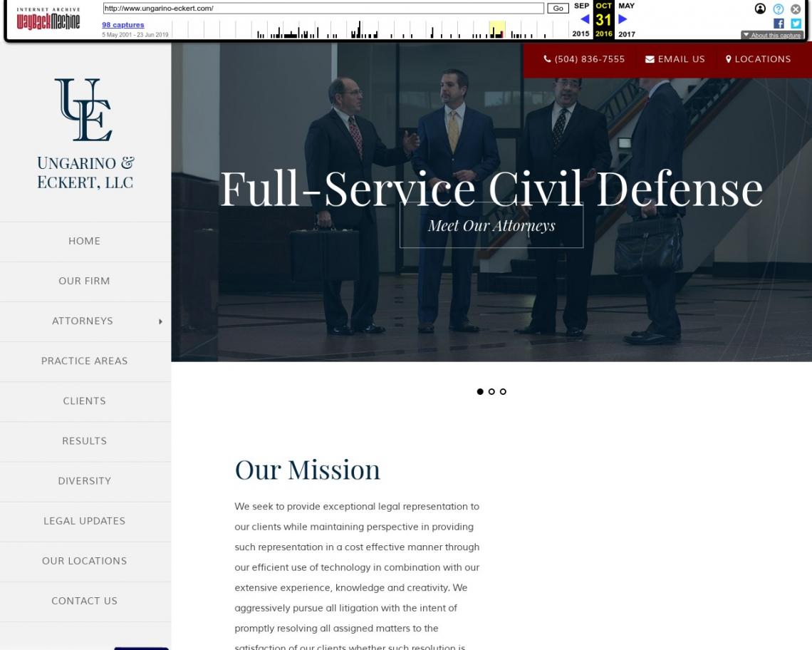Select the second slide indicator dot
Screen dimensions: 812x650
click(491, 391)
